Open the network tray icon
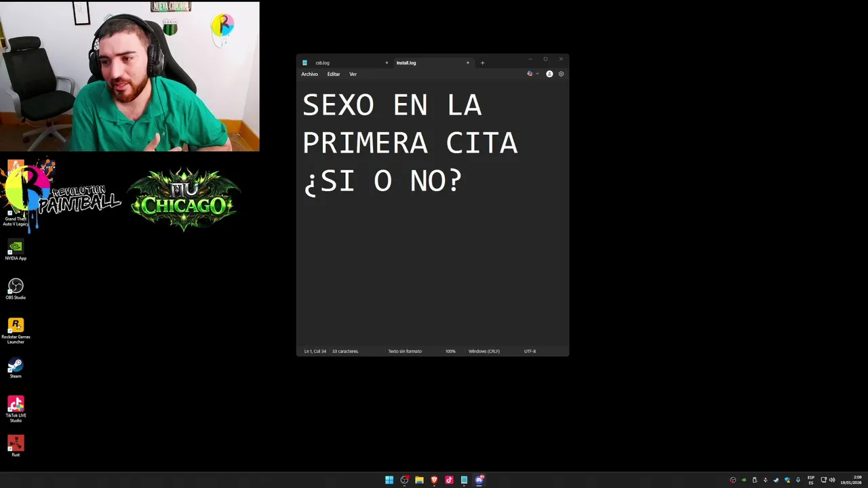This screenshot has width=868, height=488. pos(823,480)
